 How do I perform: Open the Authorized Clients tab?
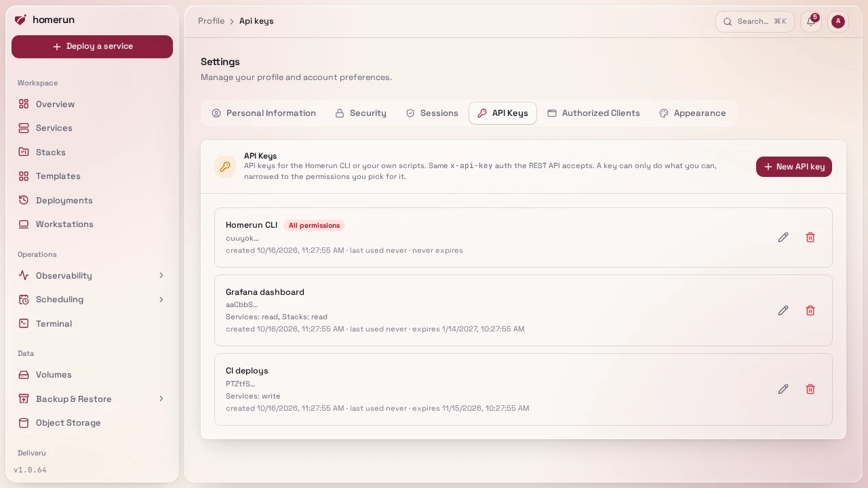pos(593,113)
